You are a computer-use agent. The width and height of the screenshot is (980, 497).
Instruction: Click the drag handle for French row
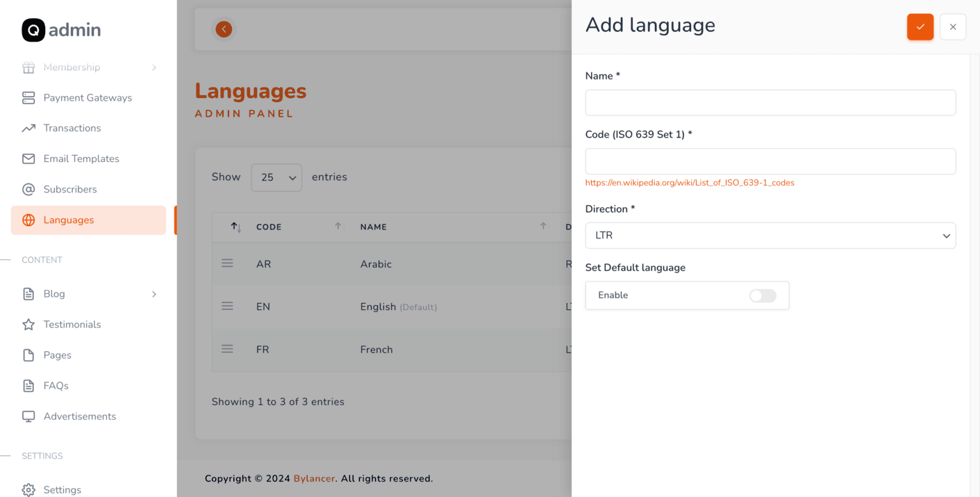(227, 349)
